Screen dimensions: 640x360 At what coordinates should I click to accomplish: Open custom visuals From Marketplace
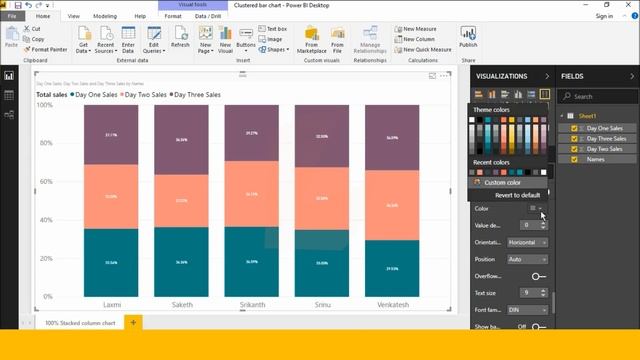pos(312,40)
